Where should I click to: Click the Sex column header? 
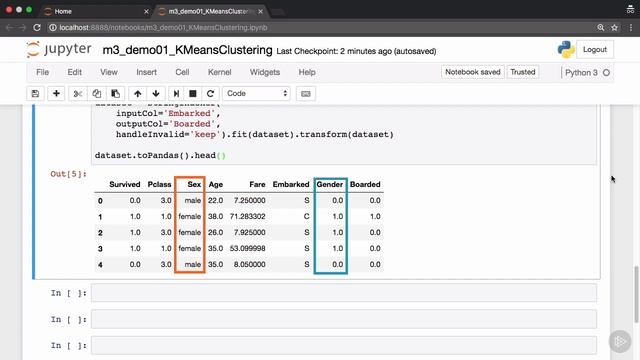[194, 184]
